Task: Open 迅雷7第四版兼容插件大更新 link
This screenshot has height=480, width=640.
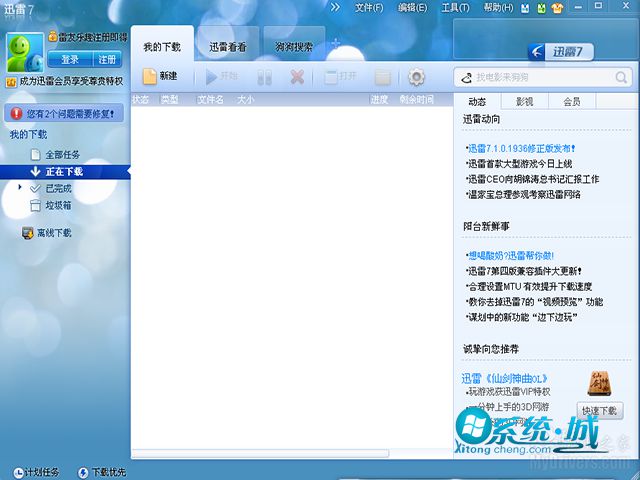Action: 524,271
